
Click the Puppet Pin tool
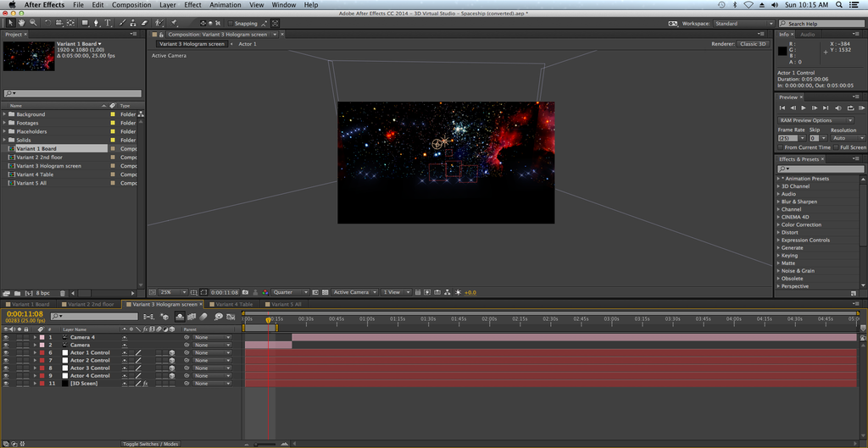pyautogui.click(x=172, y=23)
